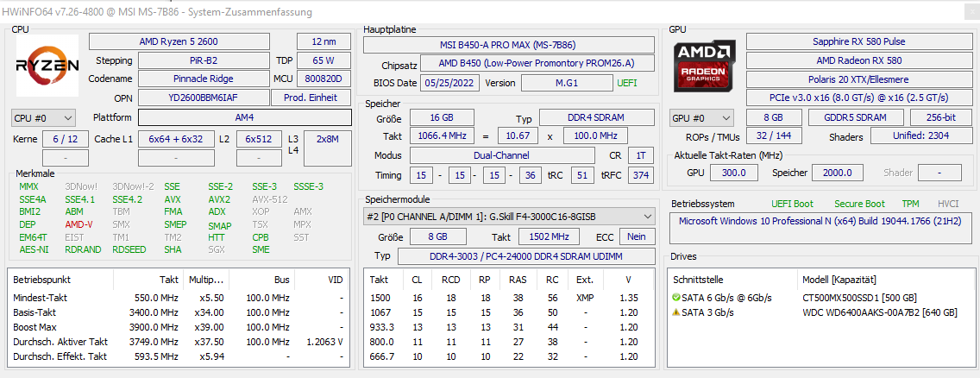Click the XMP entry in timing table
980x378 pixels.
[585, 298]
